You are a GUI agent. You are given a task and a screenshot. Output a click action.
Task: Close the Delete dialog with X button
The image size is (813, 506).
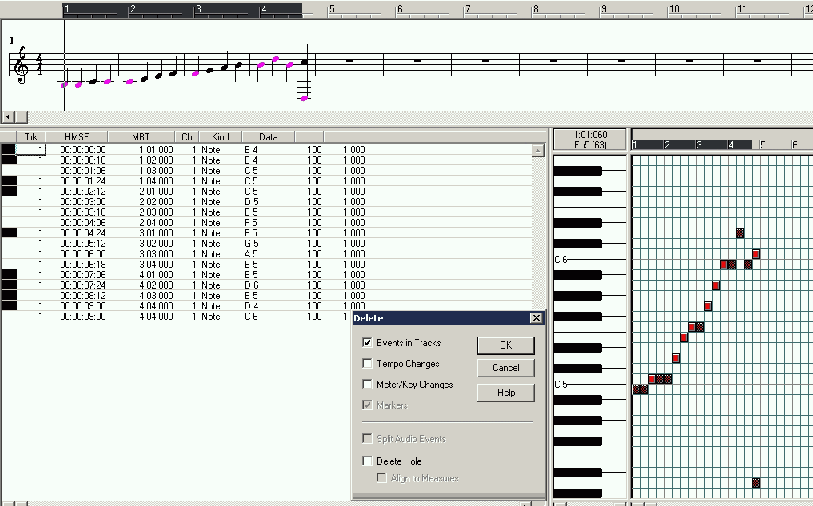point(536,318)
